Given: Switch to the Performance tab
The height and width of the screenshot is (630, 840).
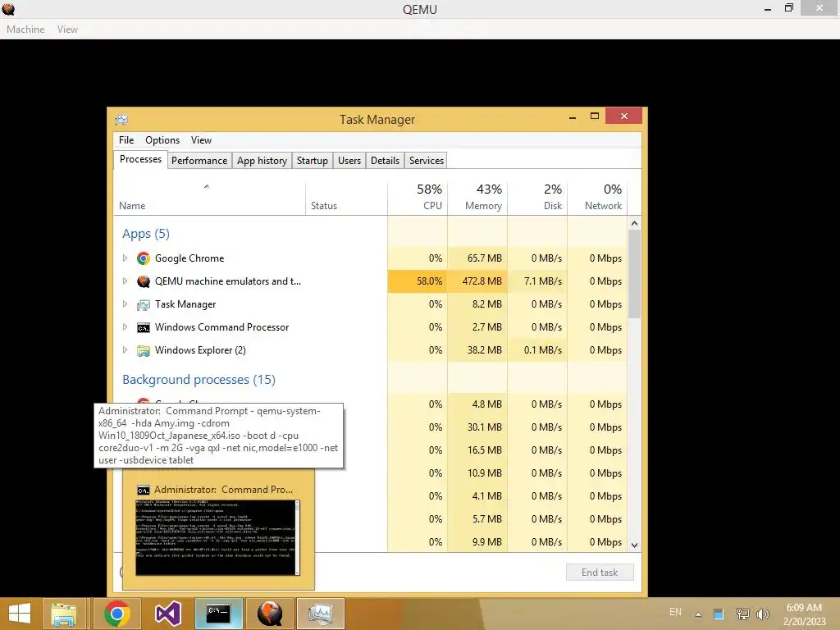Looking at the screenshot, I should (x=199, y=161).
